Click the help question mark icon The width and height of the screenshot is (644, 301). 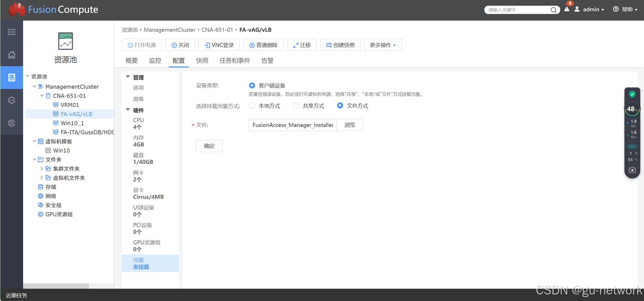[x=616, y=9]
